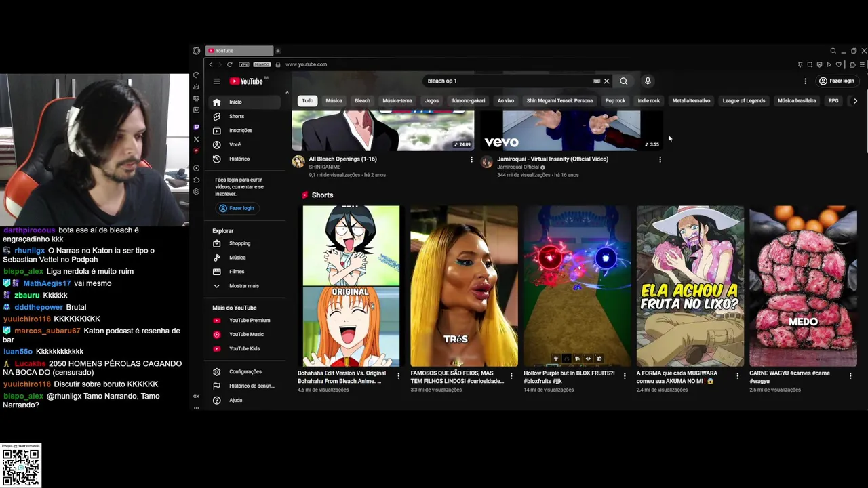Select the Ao vivo filter chip
The height and width of the screenshot is (488, 868).
pyautogui.click(x=506, y=101)
